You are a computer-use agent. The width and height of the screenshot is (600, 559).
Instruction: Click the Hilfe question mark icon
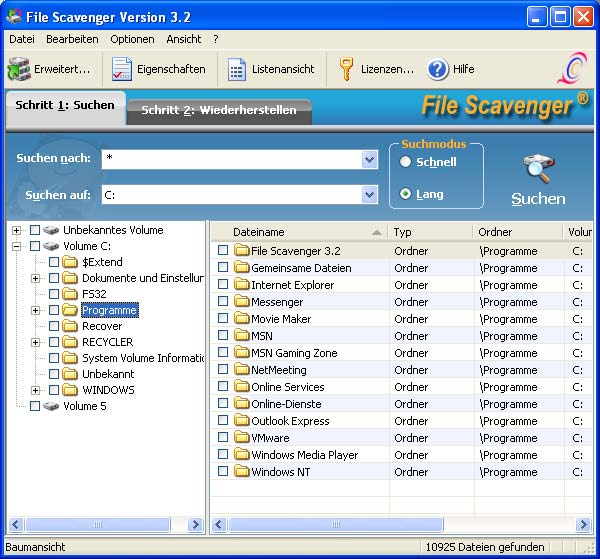click(x=437, y=69)
